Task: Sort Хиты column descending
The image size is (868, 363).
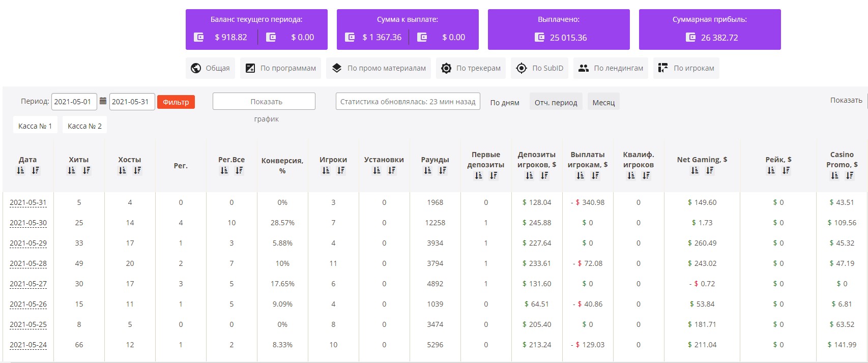Action: pyautogui.click(x=86, y=170)
